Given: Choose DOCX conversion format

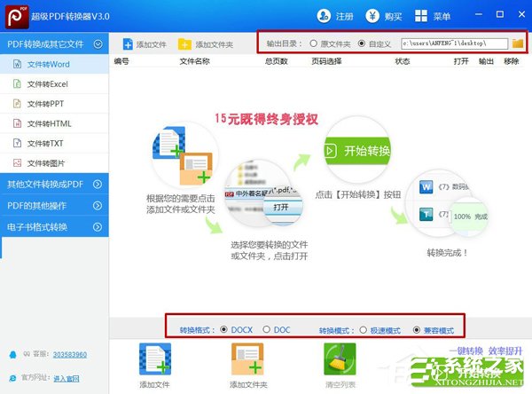Looking at the screenshot, I should pos(223,329).
